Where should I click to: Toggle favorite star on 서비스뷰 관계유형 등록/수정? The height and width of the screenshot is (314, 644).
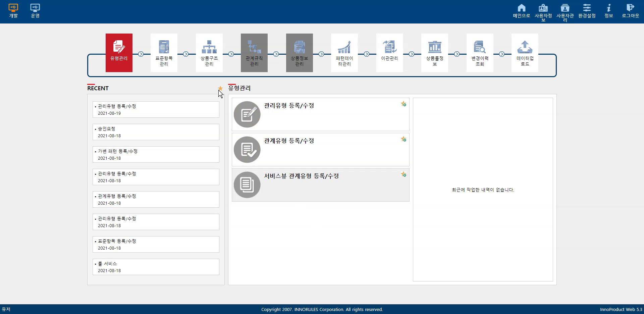(404, 174)
